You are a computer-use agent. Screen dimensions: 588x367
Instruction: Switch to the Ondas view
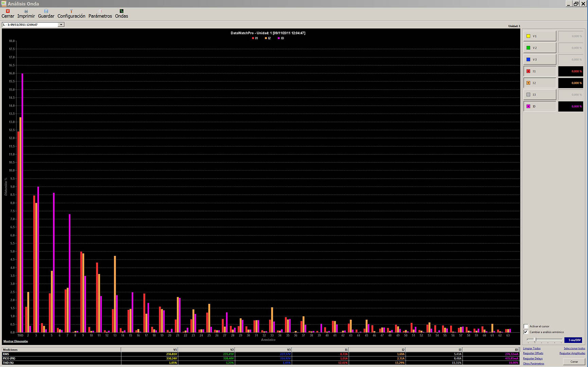coord(122,14)
